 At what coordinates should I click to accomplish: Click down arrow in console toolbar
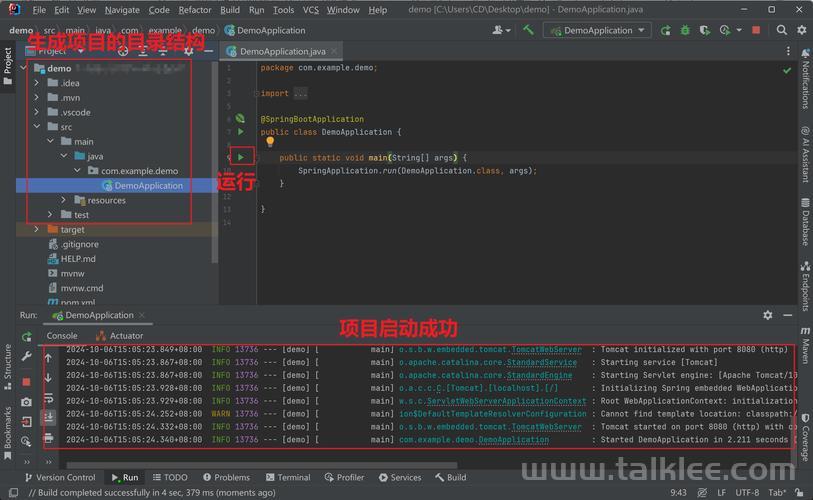click(48, 378)
